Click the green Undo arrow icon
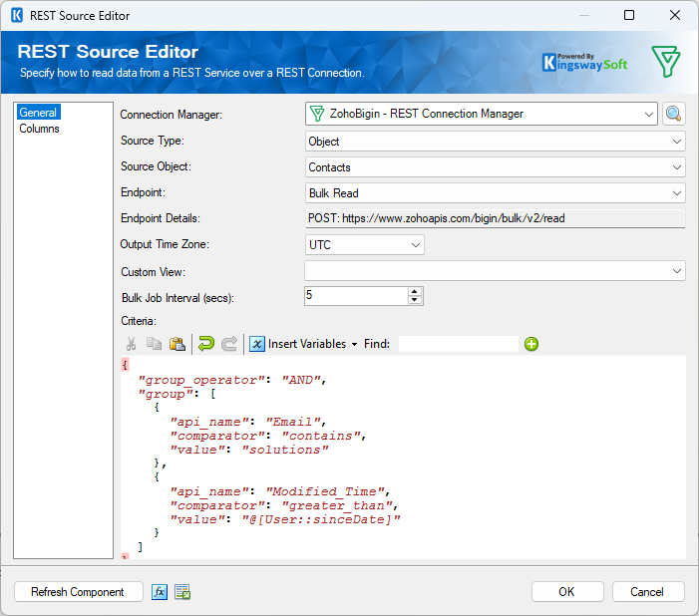Screen dimensions: 699x616 [x=206, y=344]
